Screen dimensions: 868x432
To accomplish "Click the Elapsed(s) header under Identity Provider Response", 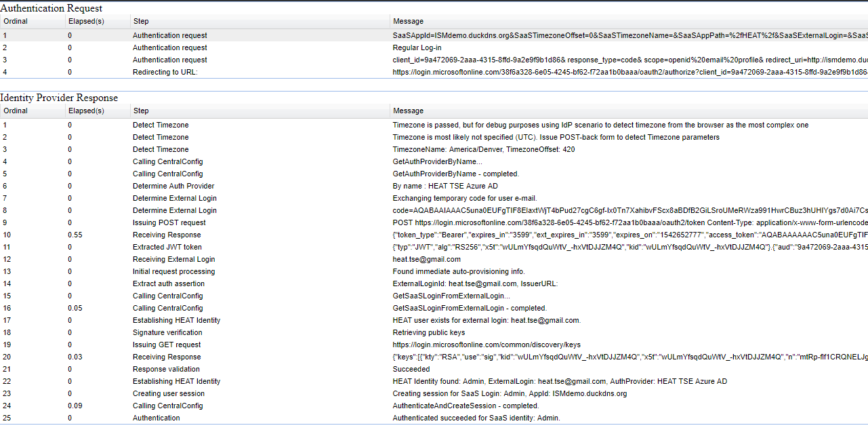I will click(86, 111).
